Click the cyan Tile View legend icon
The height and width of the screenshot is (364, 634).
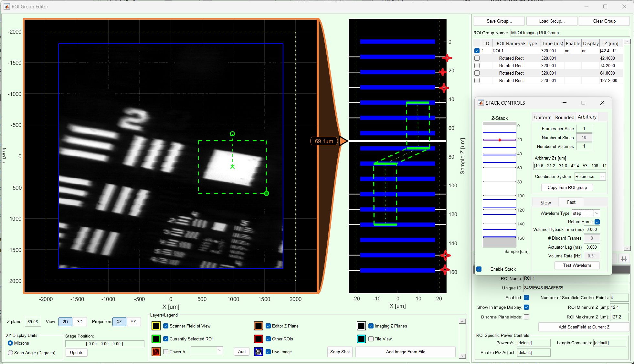click(361, 339)
